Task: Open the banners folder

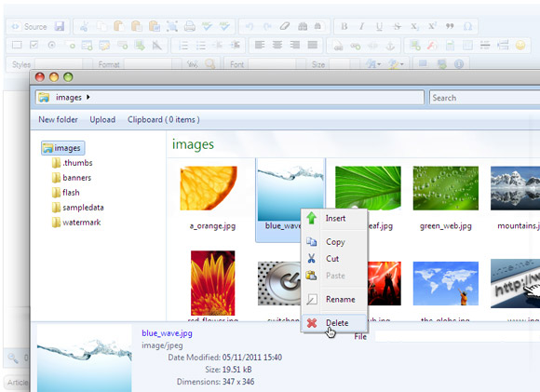Action: (72, 178)
